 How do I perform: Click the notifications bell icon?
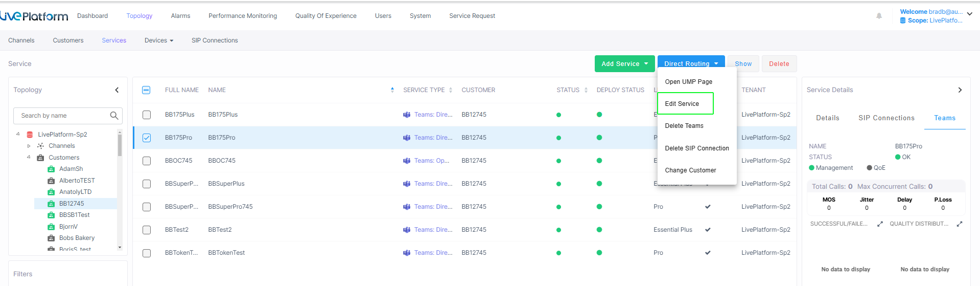coord(879,16)
